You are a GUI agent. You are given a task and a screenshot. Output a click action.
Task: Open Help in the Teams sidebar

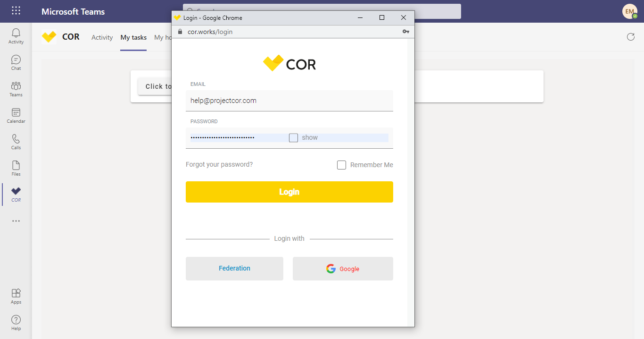tap(16, 322)
